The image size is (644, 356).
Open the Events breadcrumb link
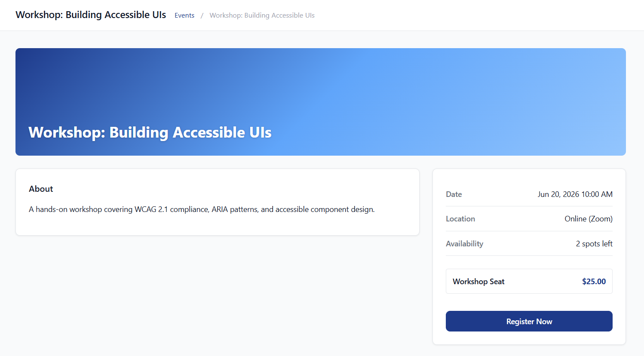(184, 15)
